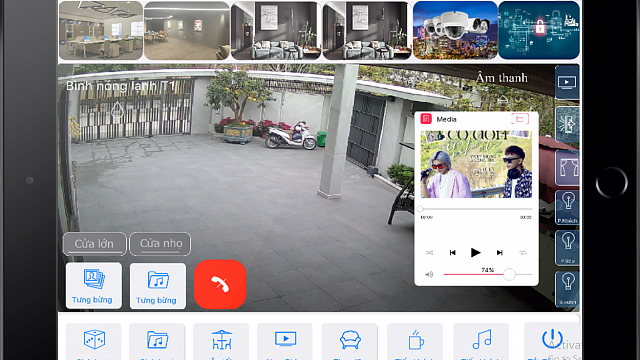The height and width of the screenshot is (360, 640).
Task: Select the dining table scene icon
Action: [221, 341]
